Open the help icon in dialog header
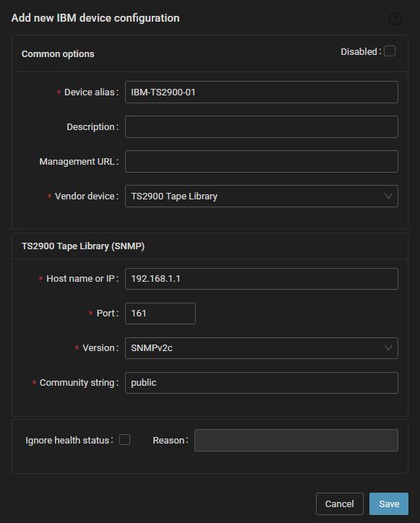This screenshot has height=523, width=420. pos(395,19)
